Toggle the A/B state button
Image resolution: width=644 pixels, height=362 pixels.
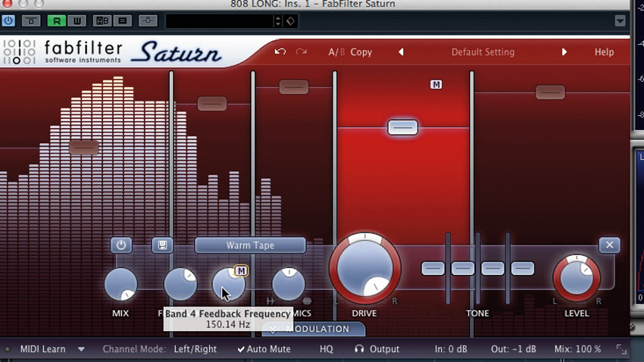(x=336, y=52)
